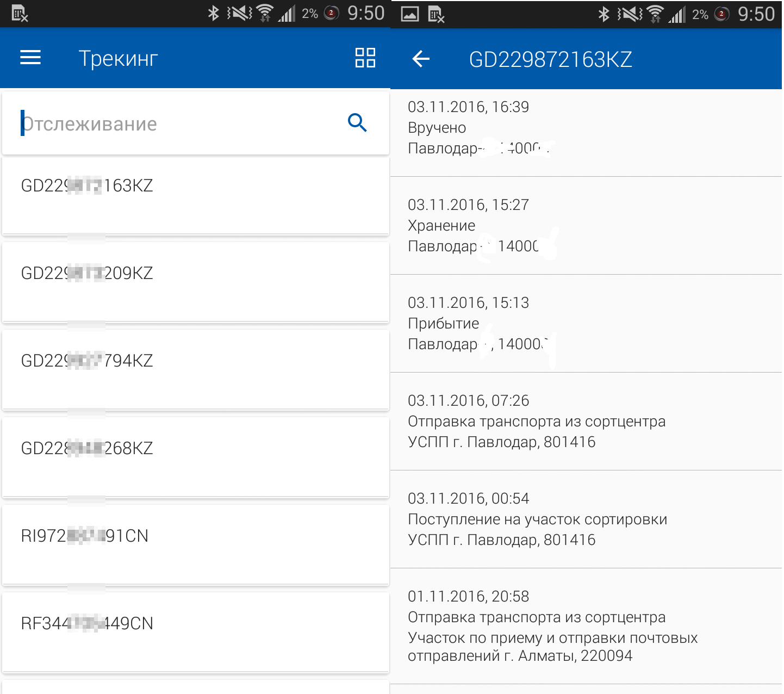
Task: Tap the grid view icon in Трекинг header
Action: point(365,58)
